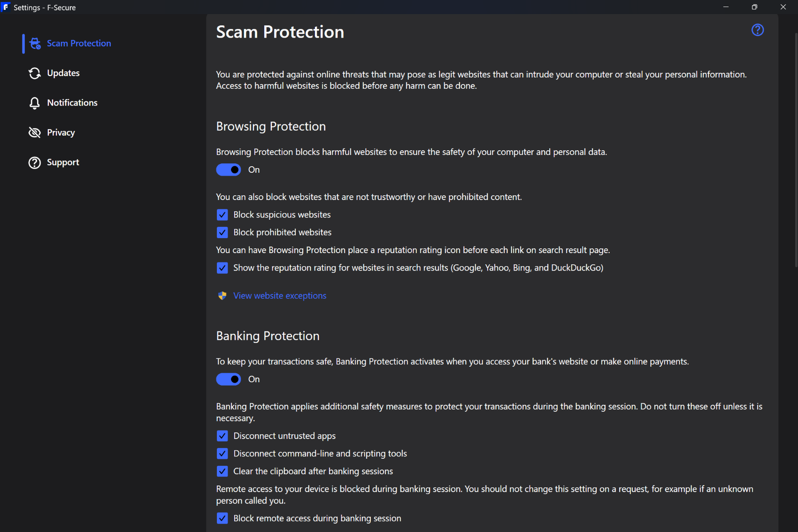Uncheck Clear the clipboard after banking sessions
The image size is (798, 532).
pyautogui.click(x=223, y=471)
